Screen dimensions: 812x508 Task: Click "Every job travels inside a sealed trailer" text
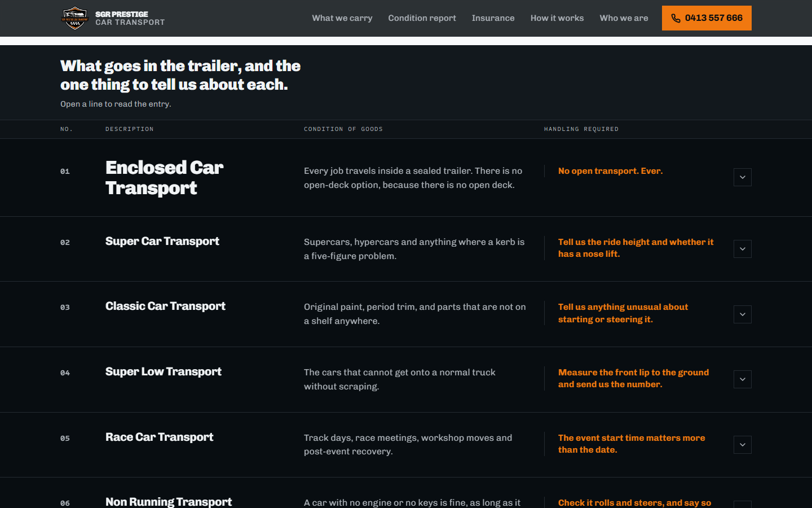coord(413,178)
